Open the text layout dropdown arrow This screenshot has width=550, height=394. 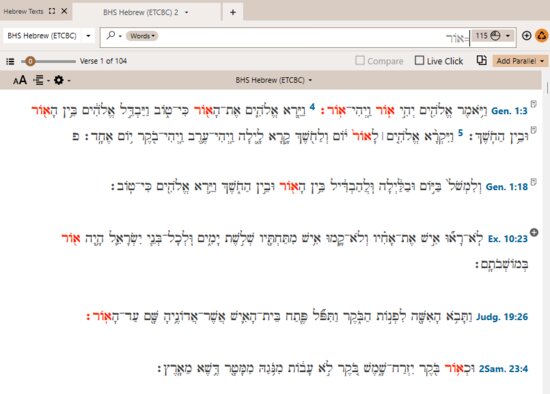click(x=48, y=81)
